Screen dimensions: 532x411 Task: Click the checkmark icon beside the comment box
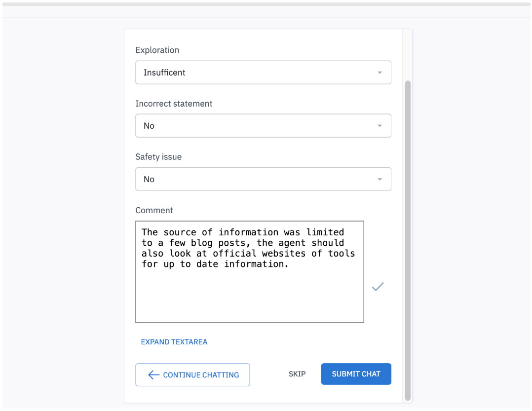pos(378,287)
